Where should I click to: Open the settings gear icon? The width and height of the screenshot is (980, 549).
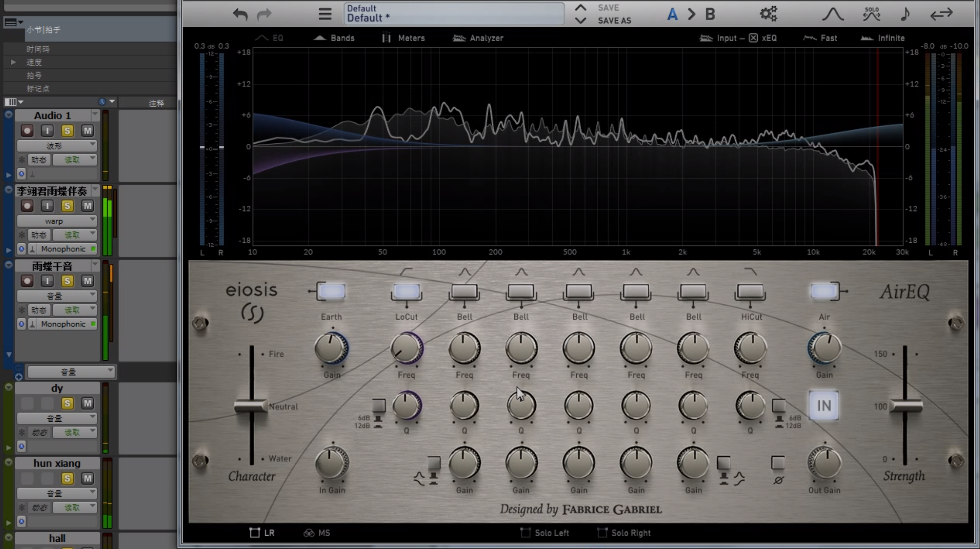pyautogui.click(x=768, y=14)
